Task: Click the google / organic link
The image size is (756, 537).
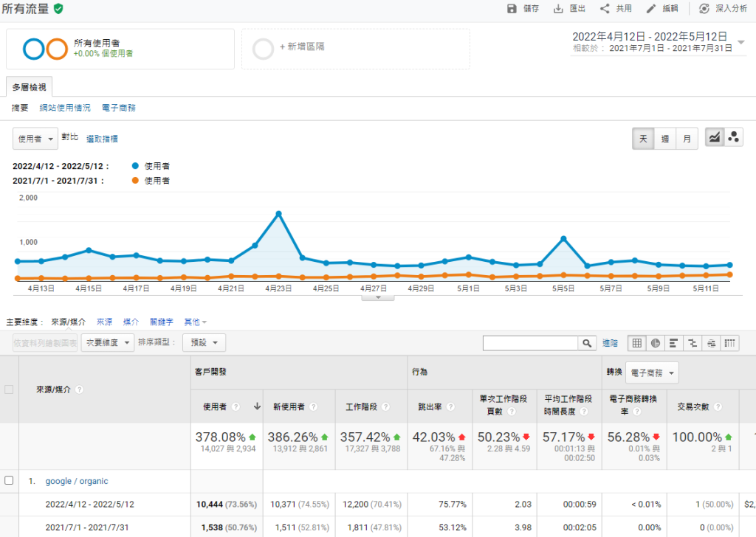Action: pyautogui.click(x=77, y=481)
